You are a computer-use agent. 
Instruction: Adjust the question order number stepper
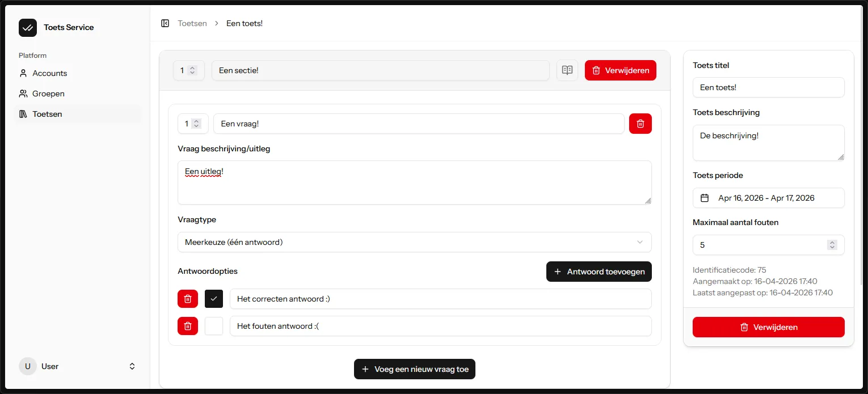pos(196,124)
